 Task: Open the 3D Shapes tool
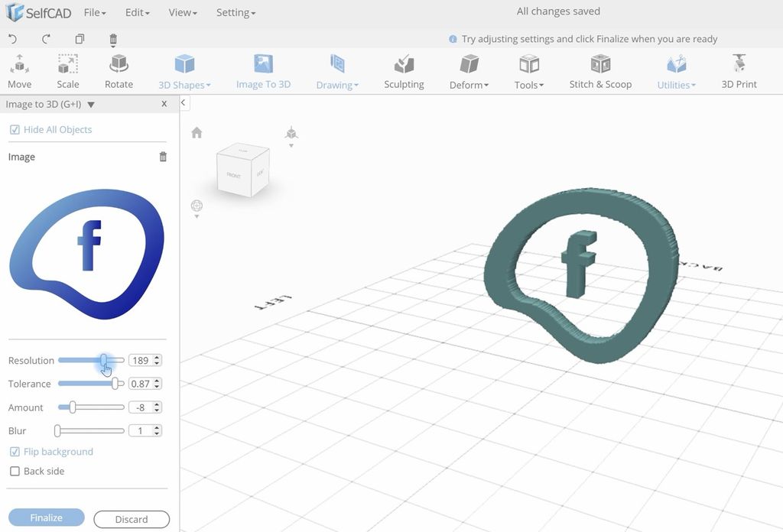[184, 72]
